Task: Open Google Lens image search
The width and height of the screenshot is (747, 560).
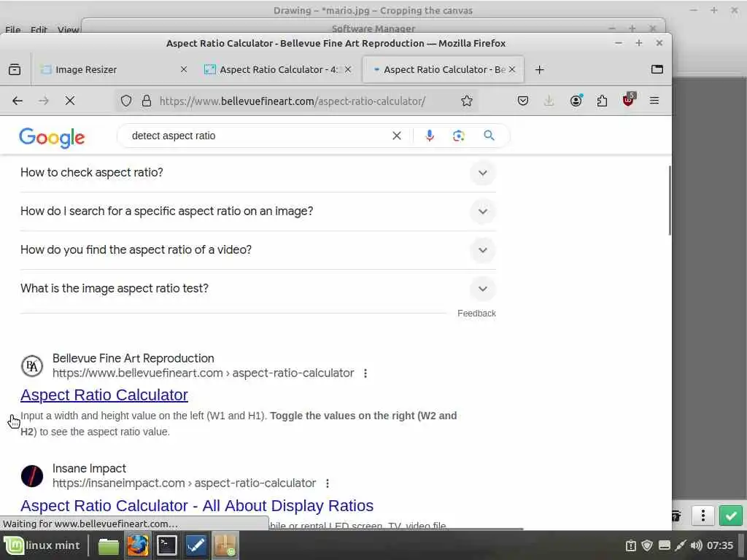Action: click(458, 136)
